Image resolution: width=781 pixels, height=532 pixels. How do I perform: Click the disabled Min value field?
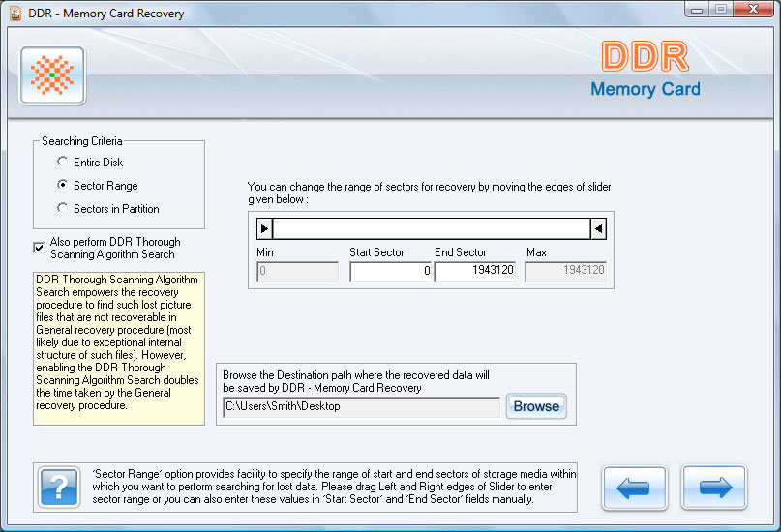pos(297,272)
